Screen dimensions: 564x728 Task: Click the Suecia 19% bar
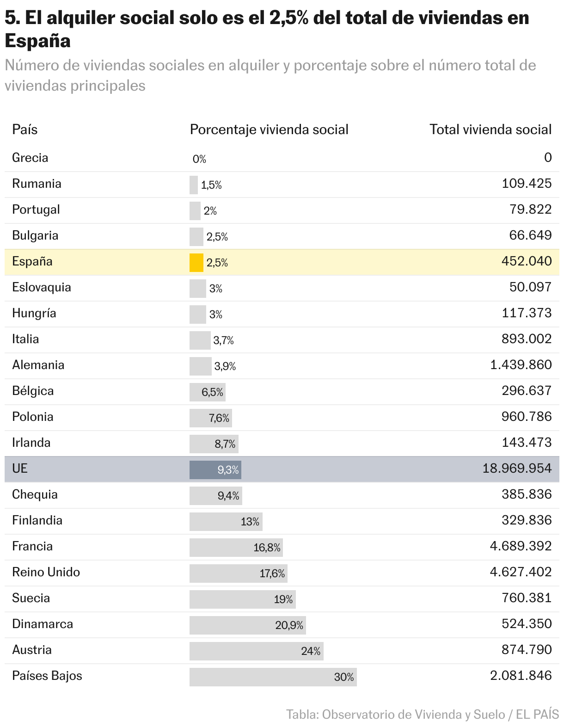pyautogui.click(x=242, y=599)
